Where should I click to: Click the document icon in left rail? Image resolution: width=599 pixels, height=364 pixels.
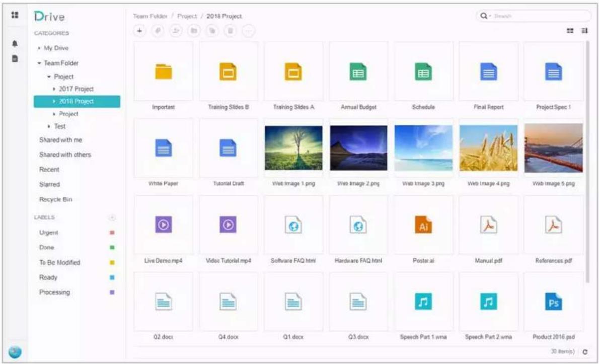(15, 58)
